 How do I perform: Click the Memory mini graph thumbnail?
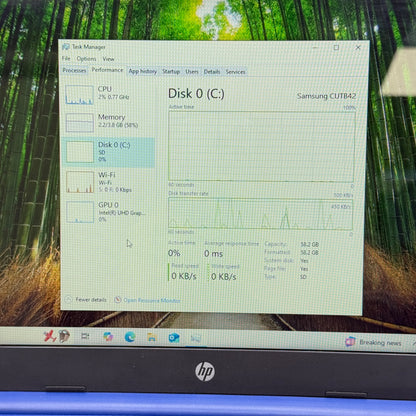coord(80,123)
